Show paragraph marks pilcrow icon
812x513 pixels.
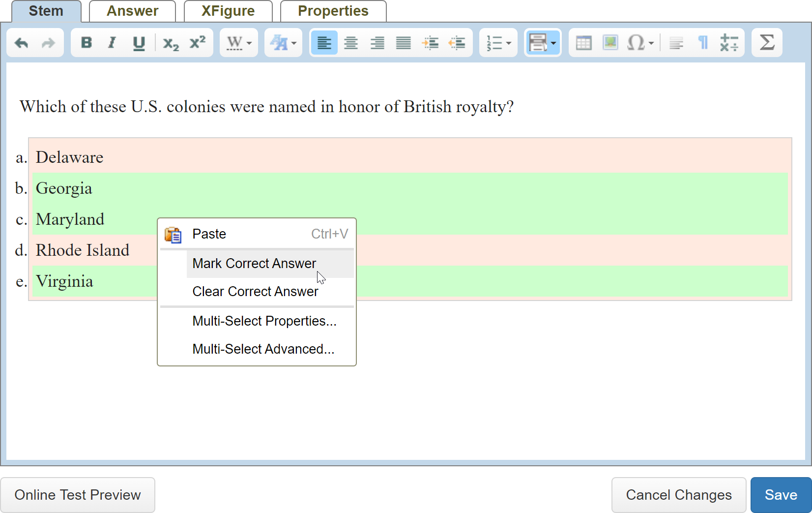click(703, 43)
